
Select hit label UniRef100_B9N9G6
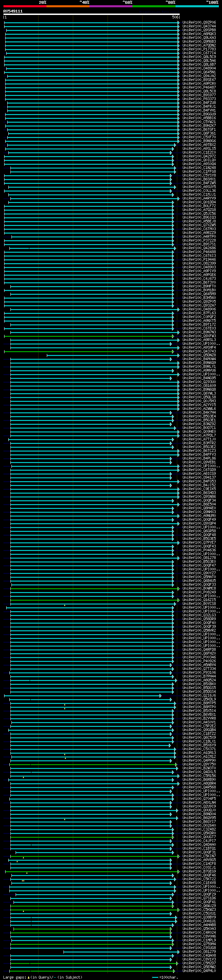(x=199, y=141)
